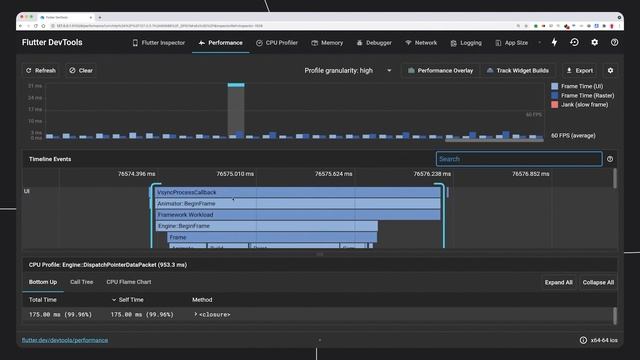Open the Profile granularity dropdown
640x360 pixels.
(x=348, y=71)
